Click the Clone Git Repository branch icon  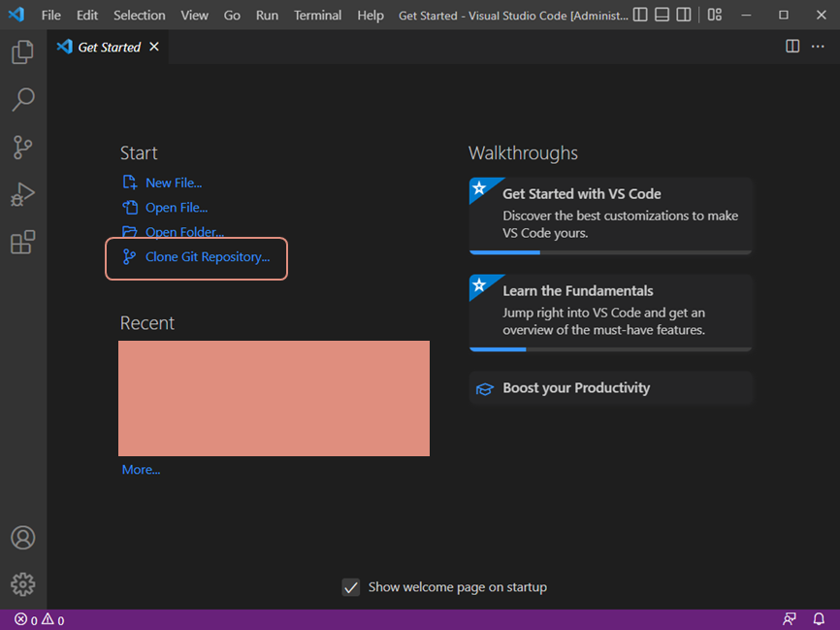[x=129, y=257]
